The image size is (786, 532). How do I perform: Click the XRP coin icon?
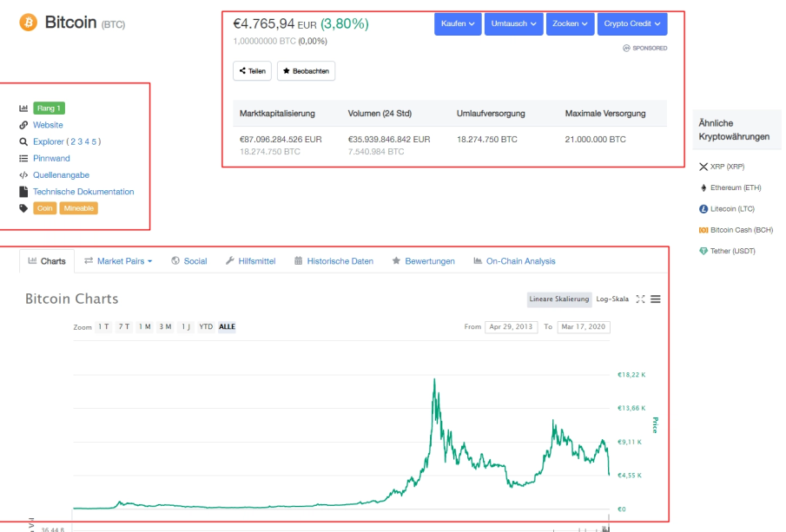(x=703, y=166)
